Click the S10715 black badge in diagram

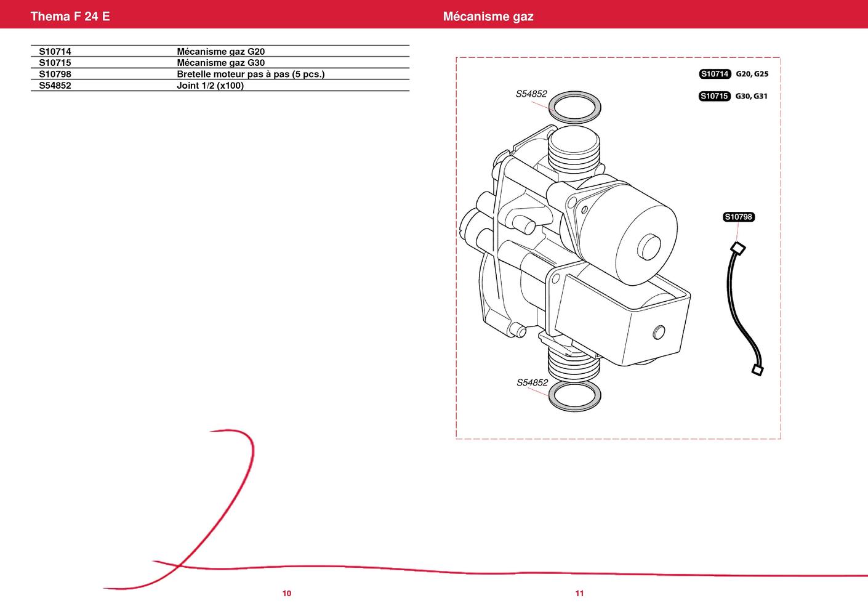(715, 96)
